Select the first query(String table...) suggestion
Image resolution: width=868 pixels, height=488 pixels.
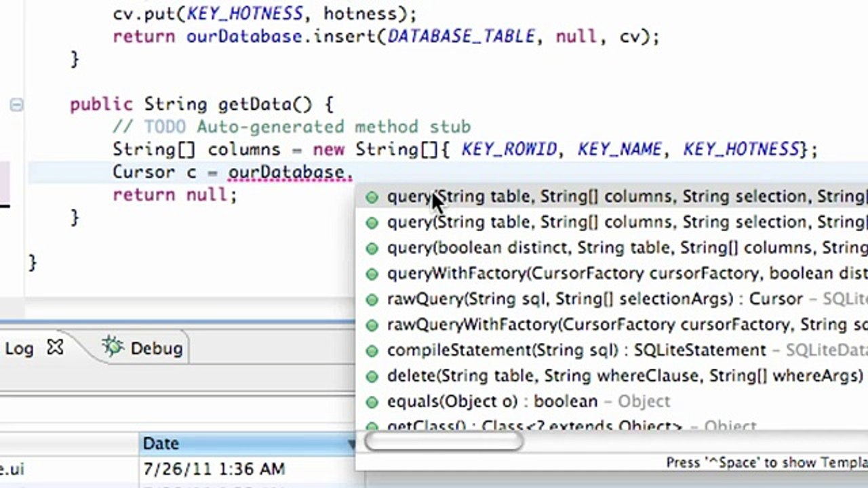tap(612, 197)
